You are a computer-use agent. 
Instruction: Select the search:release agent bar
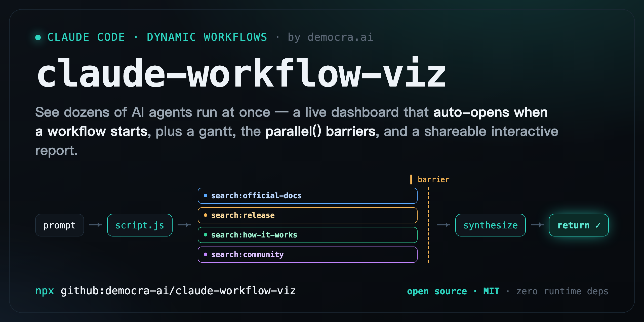[308, 215]
